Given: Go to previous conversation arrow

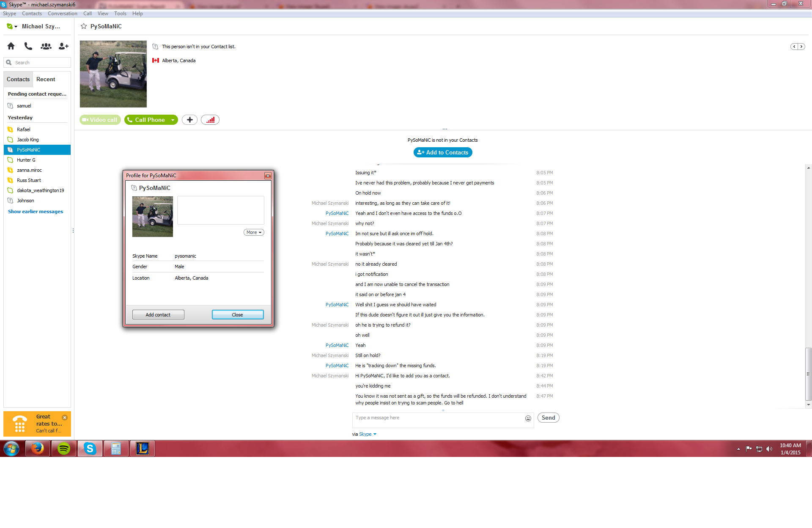Looking at the screenshot, I should click(794, 47).
